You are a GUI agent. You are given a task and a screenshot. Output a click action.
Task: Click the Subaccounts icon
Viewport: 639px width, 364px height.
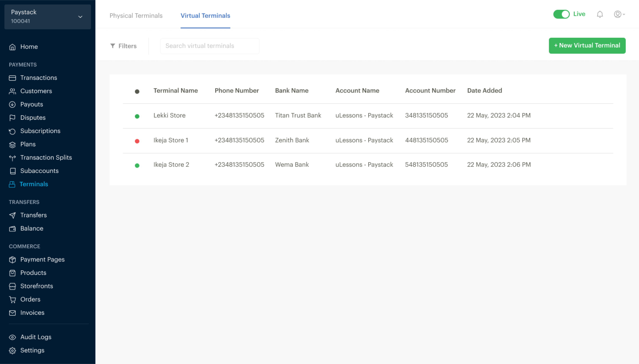click(12, 171)
